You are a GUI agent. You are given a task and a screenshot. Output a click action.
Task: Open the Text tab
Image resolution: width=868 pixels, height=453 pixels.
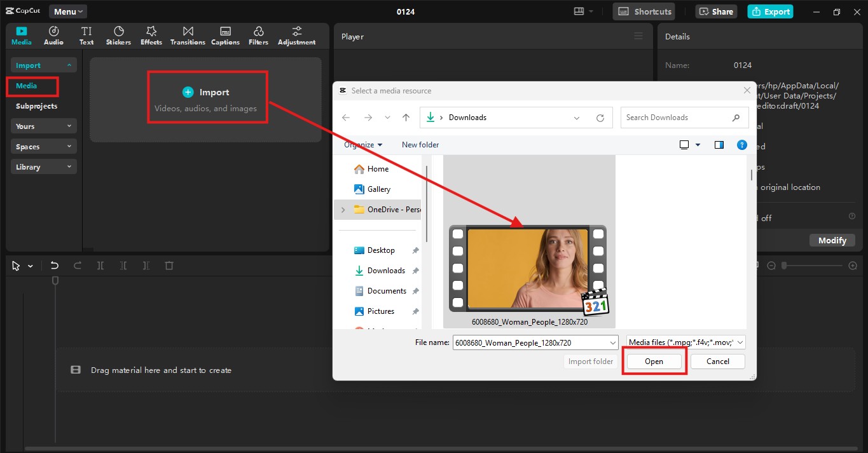(x=86, y=36)
